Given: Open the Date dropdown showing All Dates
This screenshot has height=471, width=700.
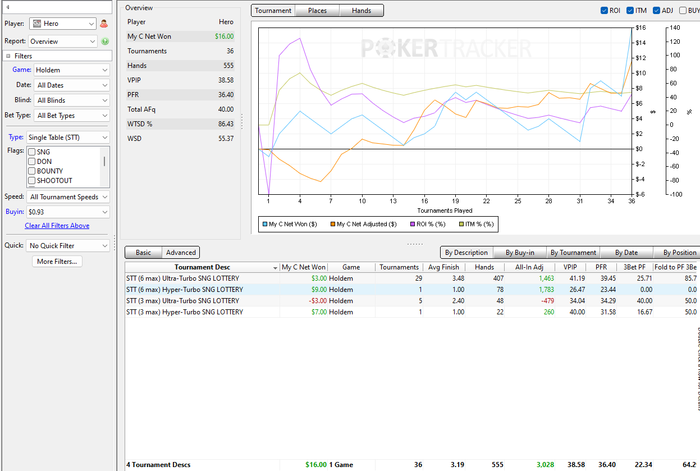Looking at the screenshot, I should tap(71, 85).
